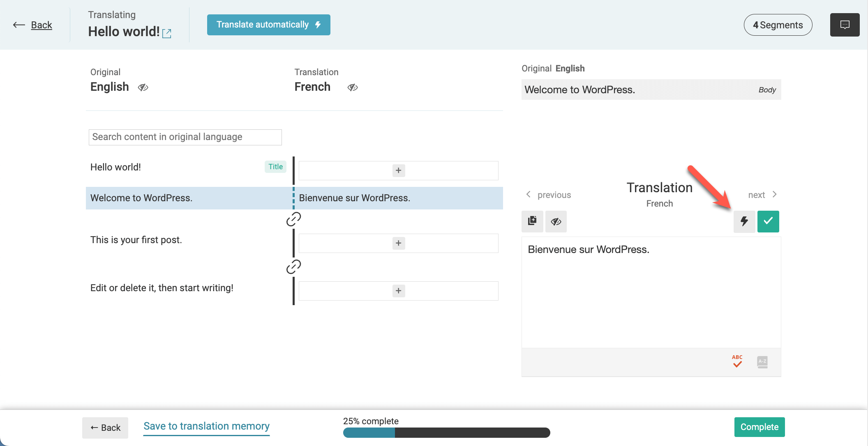The image size is (868, 446).
Task: Add translation for Hello world! title
Action: [398, 170]
